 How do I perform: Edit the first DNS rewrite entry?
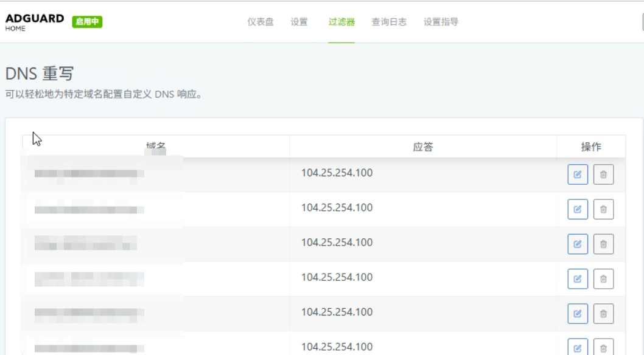[x=578, y=174]
